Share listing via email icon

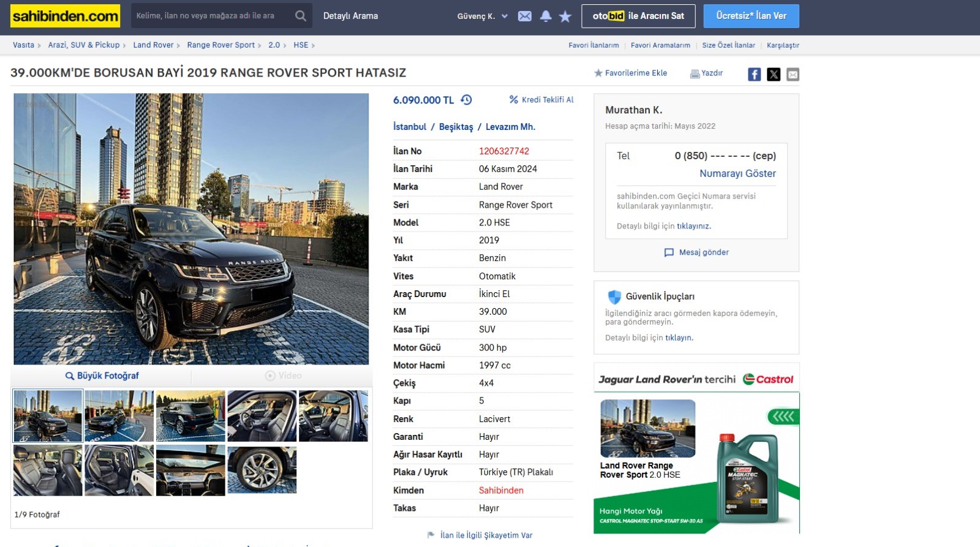click(793, 74)
